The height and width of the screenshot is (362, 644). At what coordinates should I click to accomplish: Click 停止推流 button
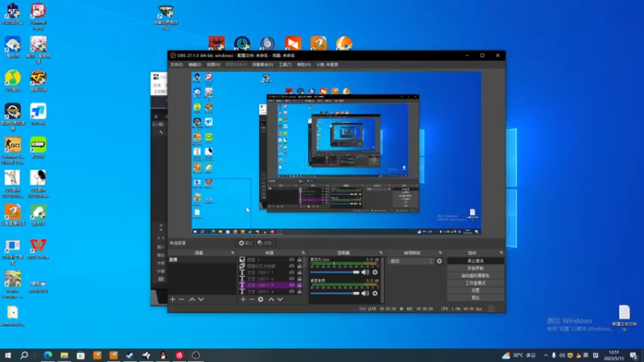pyautogui.click(x=475, y=261)
